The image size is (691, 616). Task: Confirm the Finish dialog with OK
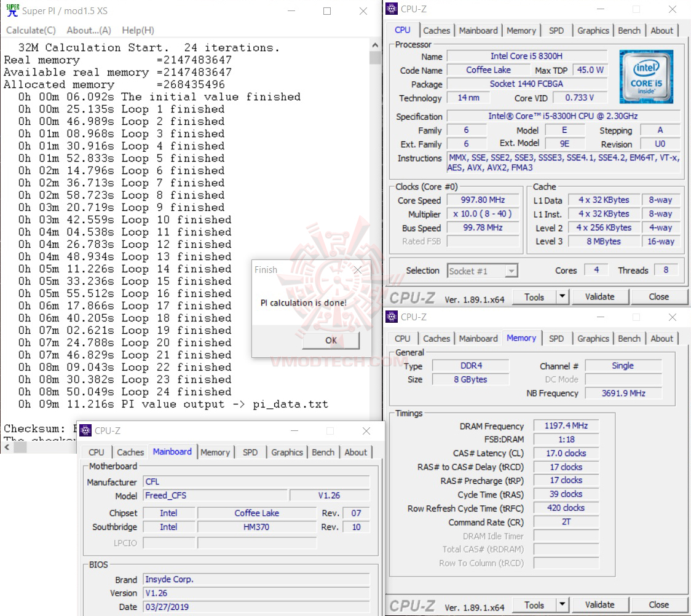click(331, 340)
